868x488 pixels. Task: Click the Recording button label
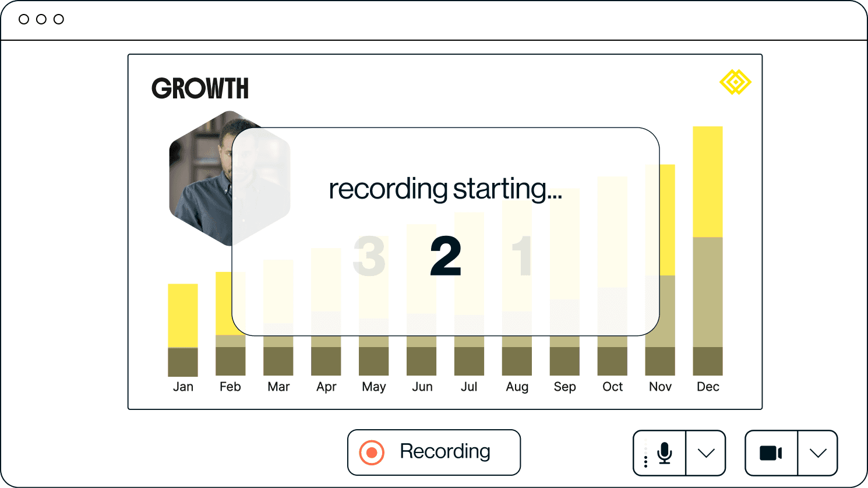click(445, 451)
